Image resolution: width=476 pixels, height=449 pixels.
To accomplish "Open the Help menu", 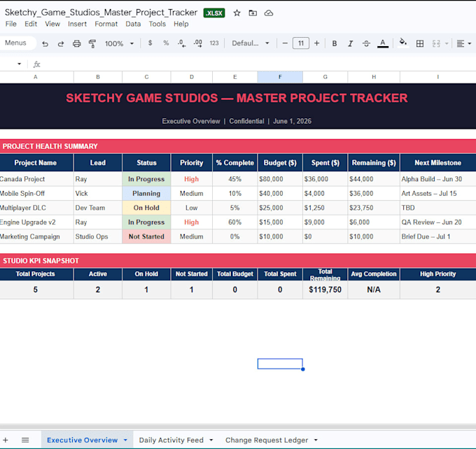I will (x=181, y=24).
